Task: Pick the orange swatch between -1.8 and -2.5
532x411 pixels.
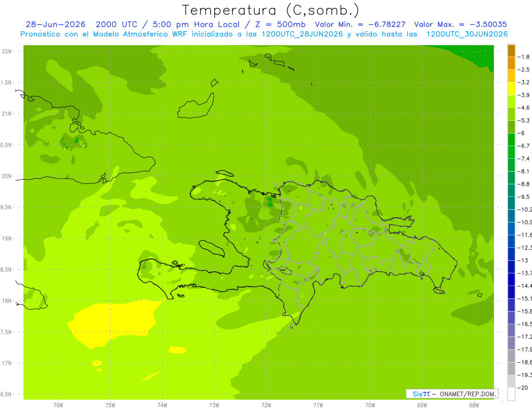Action: [x=511, y=63]
